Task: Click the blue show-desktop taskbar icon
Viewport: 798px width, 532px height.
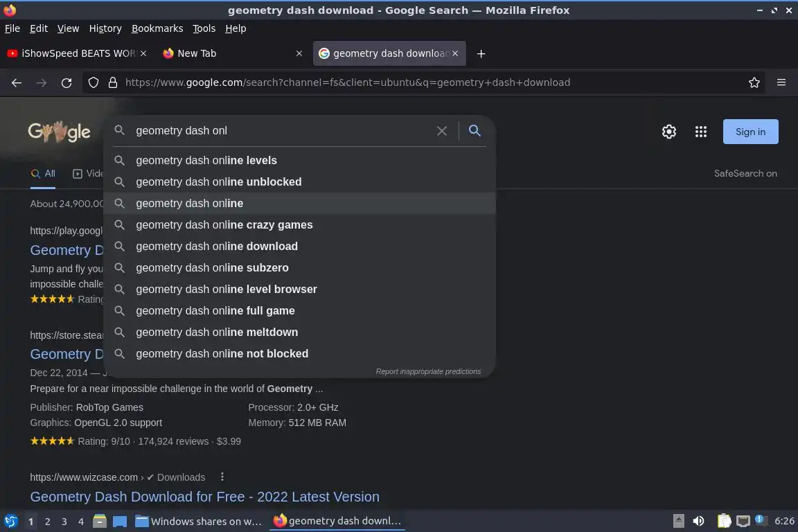Action: pyautogui.click(x=120, y=522)
